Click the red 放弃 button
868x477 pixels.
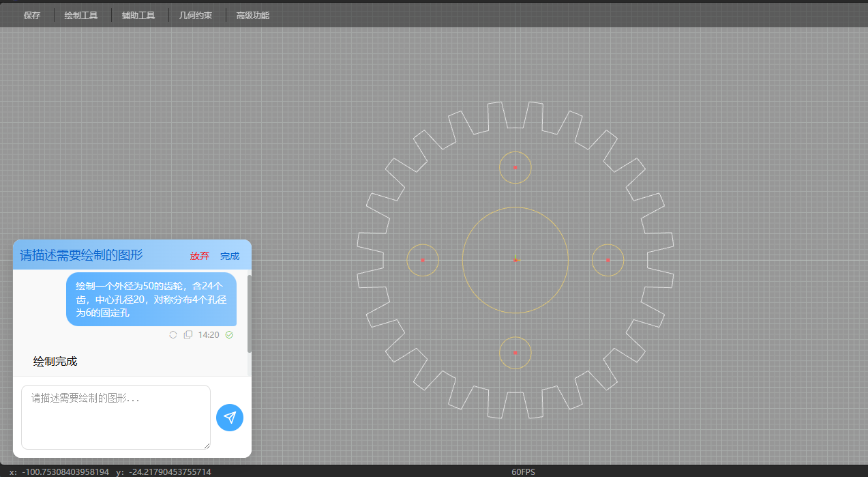pos(200,256)
